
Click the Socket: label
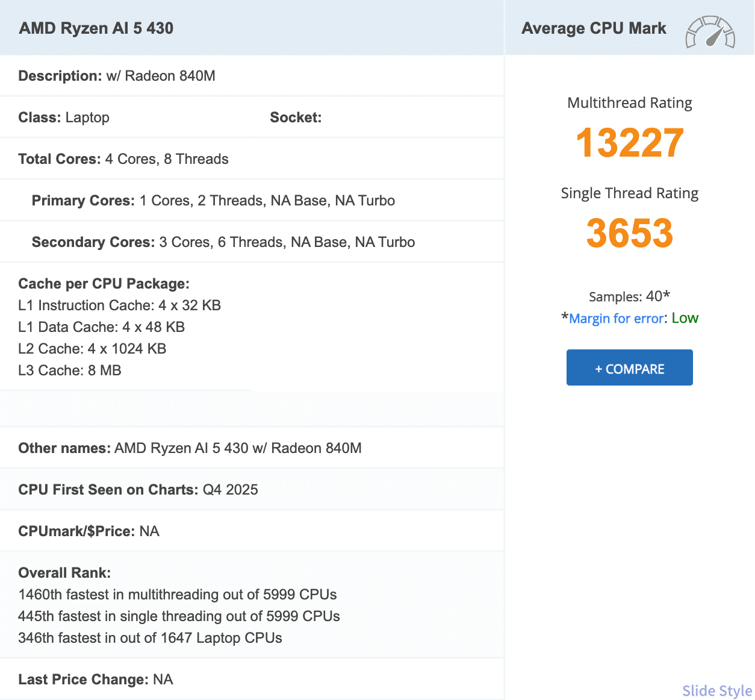(x=296, y=117)
